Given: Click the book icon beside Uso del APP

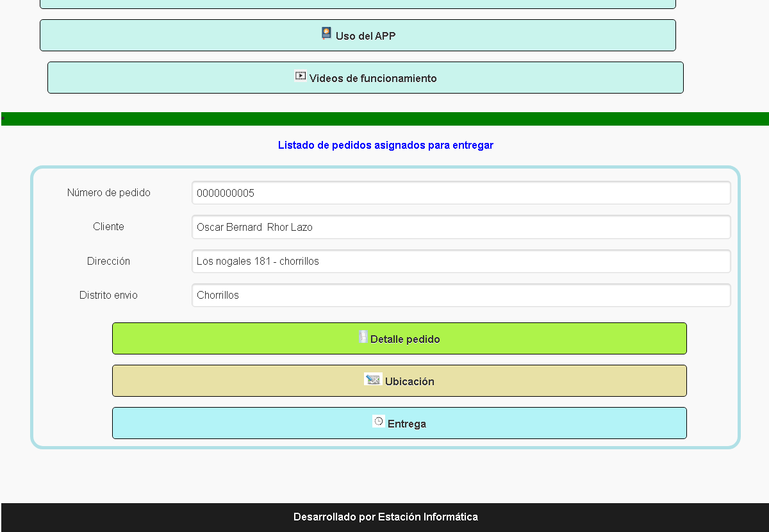Looking at the screenshot, I should pos(327,34).
